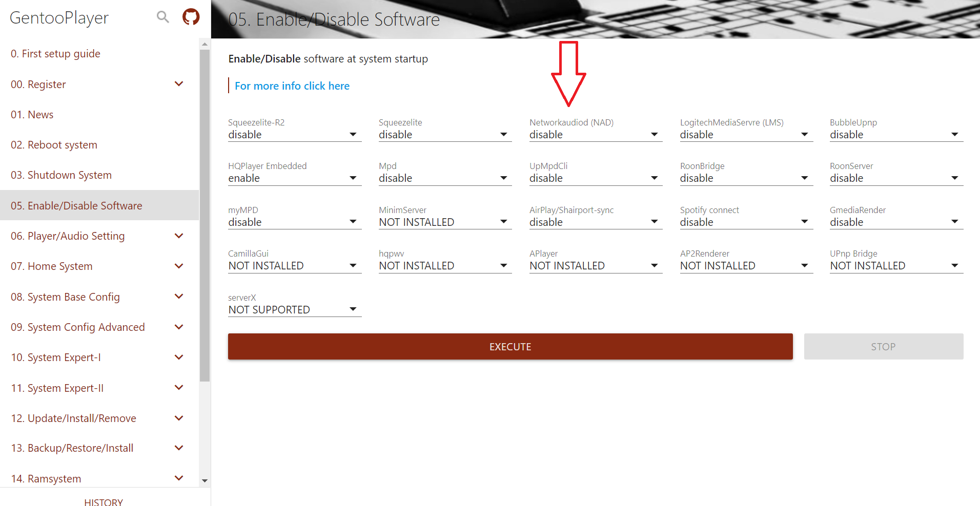This screenshot has width=980, height=506.
Task: Open the UPnp Bridge dropdown
Action: 896,266
